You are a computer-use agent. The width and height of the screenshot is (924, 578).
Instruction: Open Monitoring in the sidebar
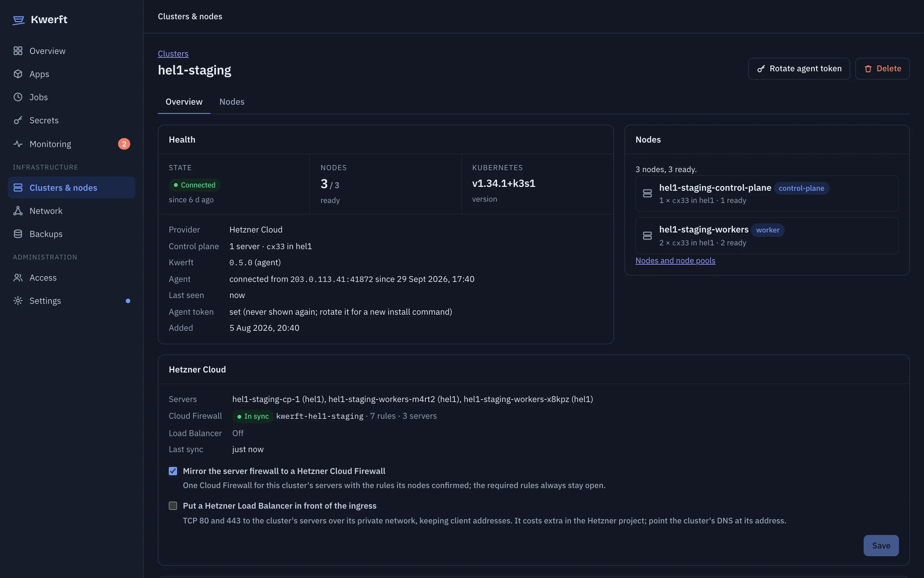pos(72,144)
